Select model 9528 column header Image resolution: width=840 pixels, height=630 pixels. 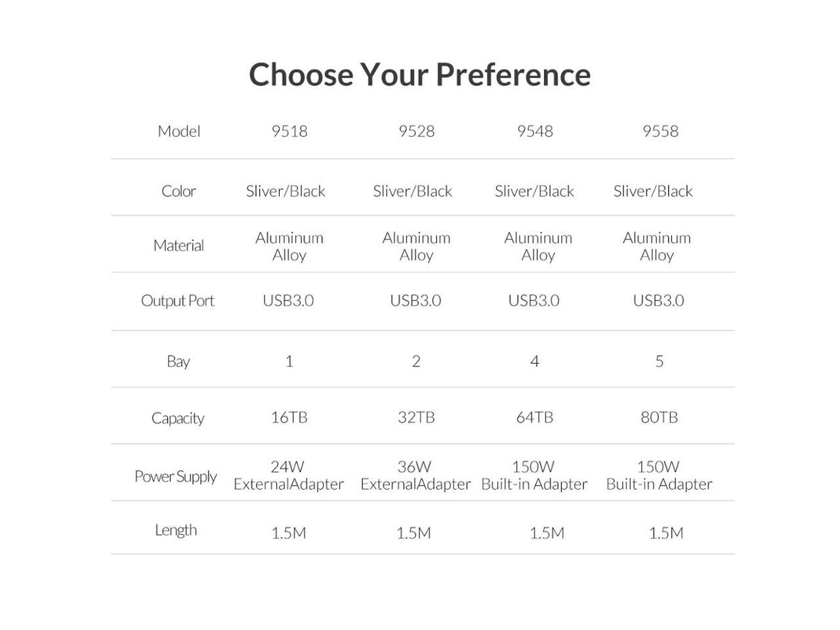416,131
